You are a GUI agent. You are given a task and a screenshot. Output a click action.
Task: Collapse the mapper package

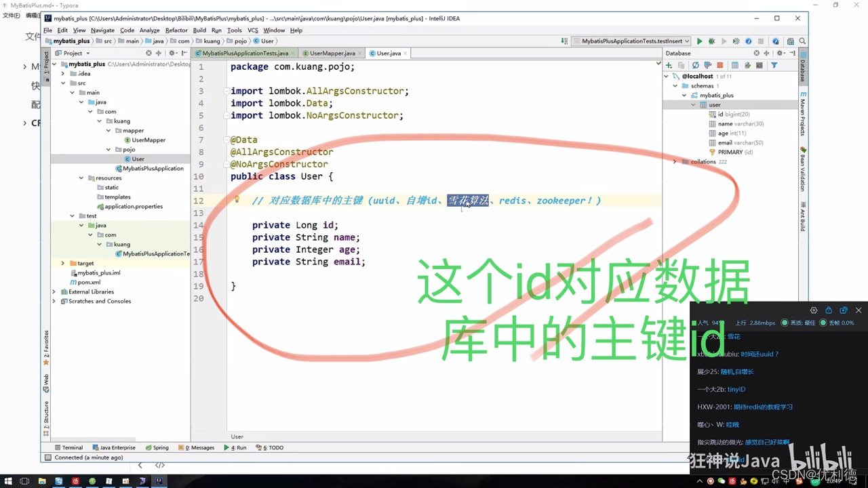(x=107, y=130)
